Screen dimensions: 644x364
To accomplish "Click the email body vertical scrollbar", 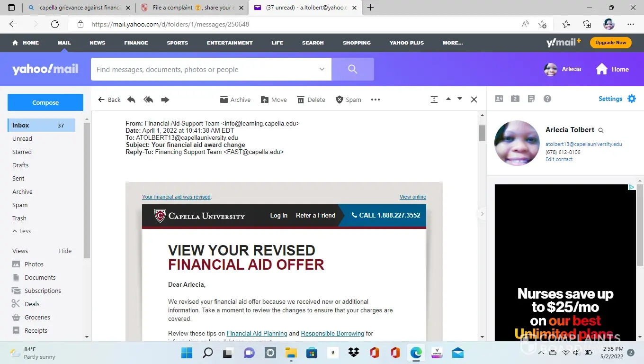I will (x=483, y=133).
